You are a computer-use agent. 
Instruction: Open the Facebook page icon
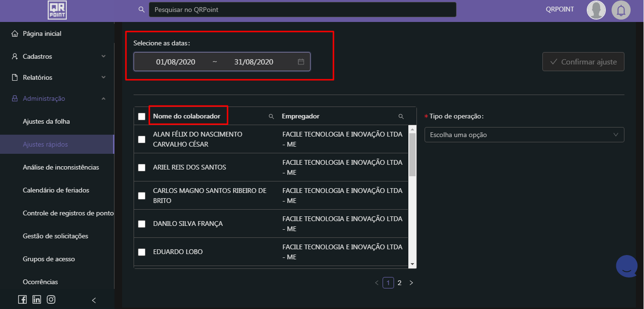click(22, 299)
